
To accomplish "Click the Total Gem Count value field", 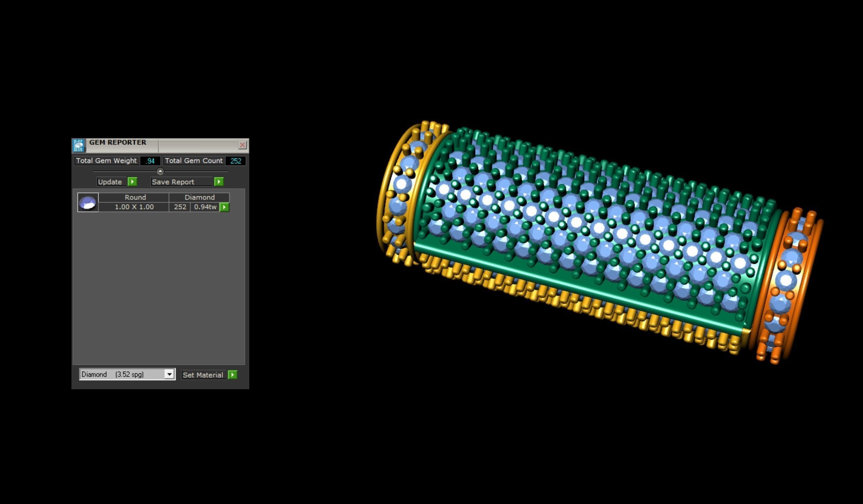I will click(x=236, y=161).
